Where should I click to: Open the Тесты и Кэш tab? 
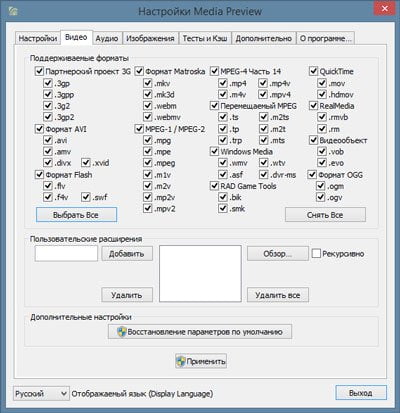pyautogui.click(x=205, y=38)
